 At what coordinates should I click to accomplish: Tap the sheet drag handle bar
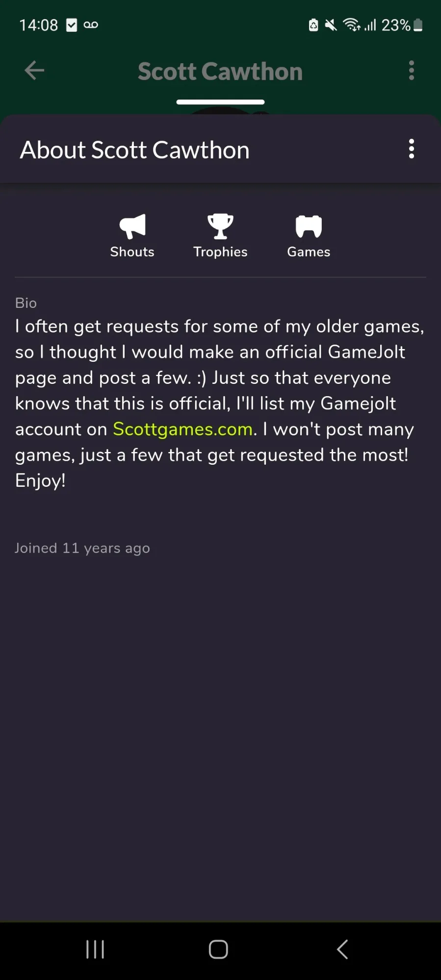point(220,102)
